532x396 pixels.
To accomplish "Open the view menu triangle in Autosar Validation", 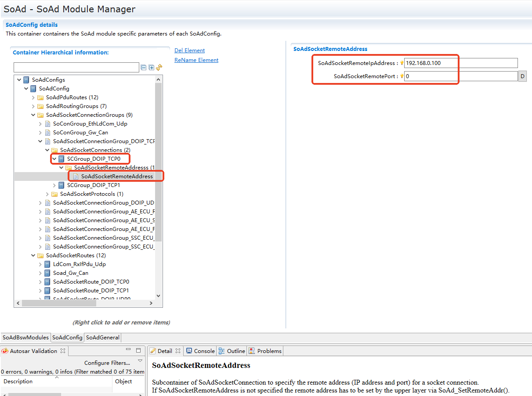I will (140, 361).
